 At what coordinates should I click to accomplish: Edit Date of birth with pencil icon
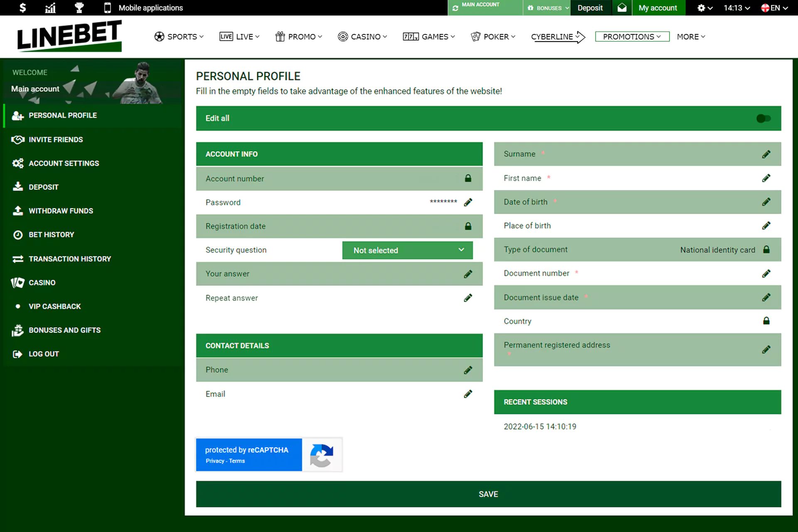point(766,202)
